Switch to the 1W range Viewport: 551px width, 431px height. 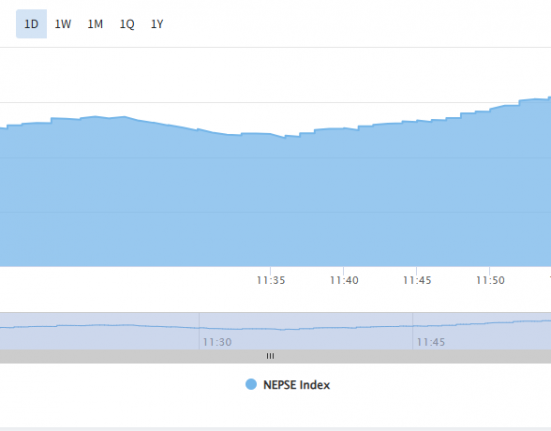[x=63, y=24]
